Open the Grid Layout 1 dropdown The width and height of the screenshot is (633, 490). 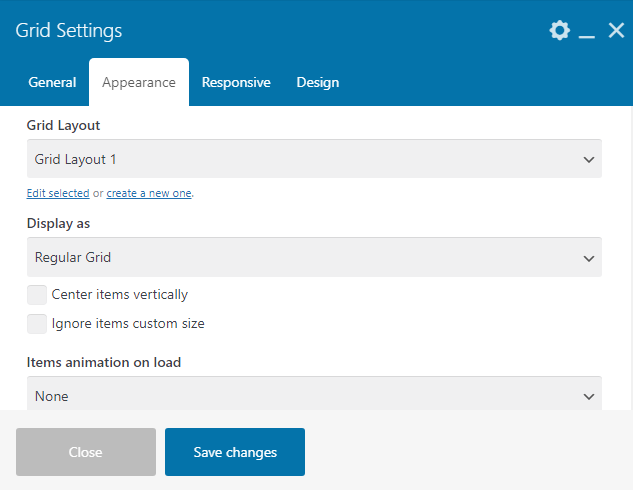pos(314,159)
